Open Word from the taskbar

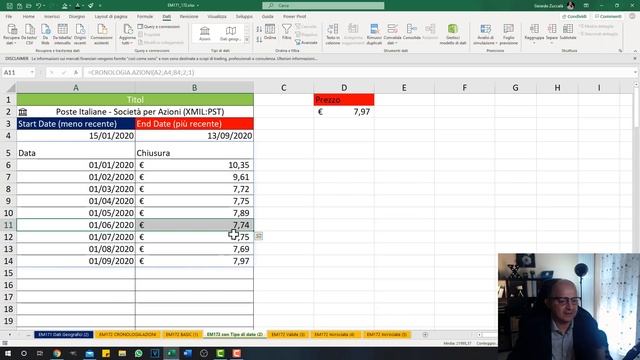[187, 353]
